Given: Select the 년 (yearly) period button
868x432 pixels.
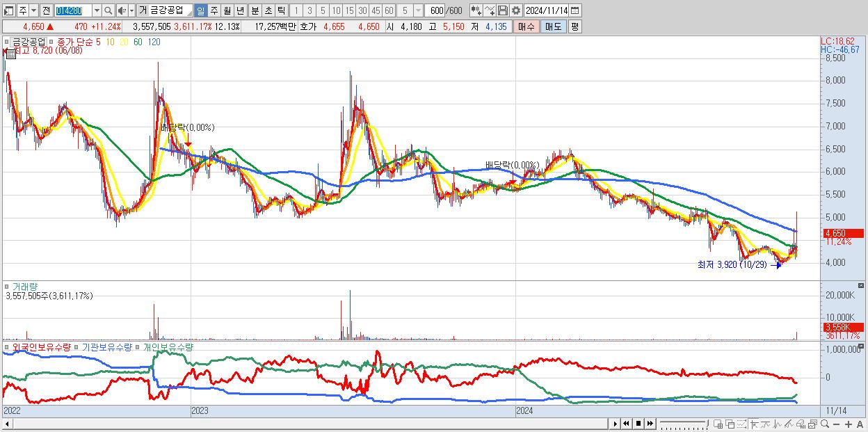Looking at the screenshot, I should coord(240,10).
